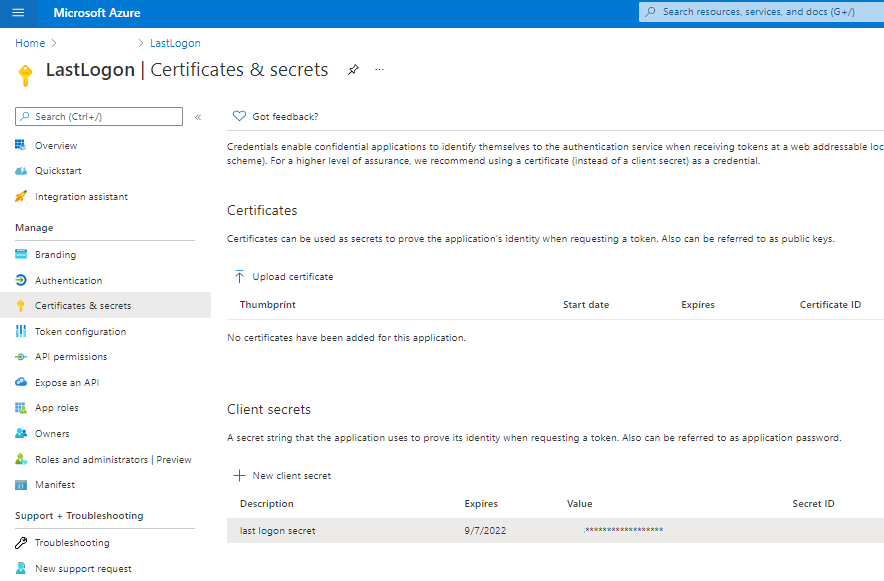884x581 pixels.
Task: Pin the Certificates & secrets page
Action: click(x=353, y=71)
